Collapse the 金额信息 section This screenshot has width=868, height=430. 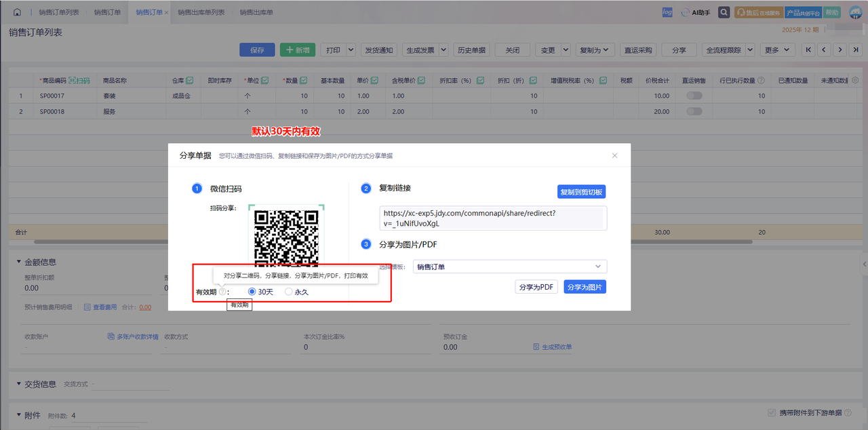(18, 262)
